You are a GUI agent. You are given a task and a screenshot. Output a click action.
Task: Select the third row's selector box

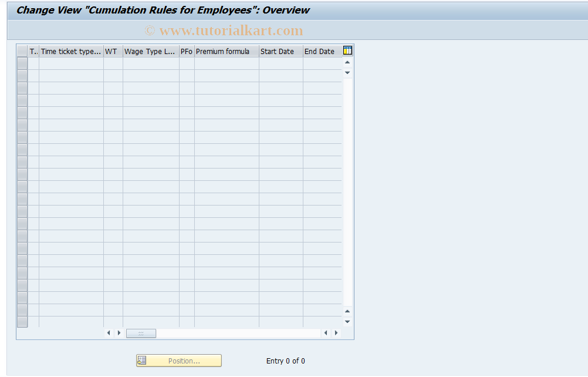click(22, 88)
